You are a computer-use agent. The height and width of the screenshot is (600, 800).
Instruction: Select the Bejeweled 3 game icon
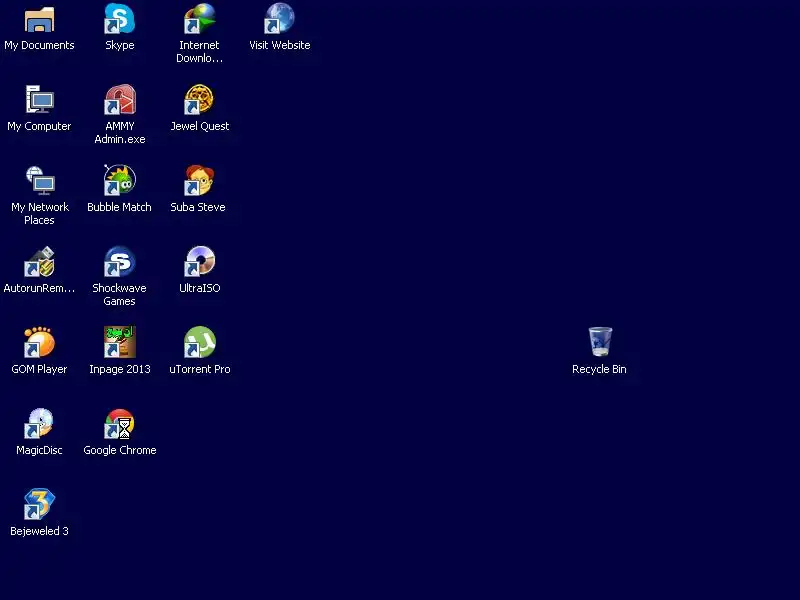pyautogui.click(x=39, y=504)
